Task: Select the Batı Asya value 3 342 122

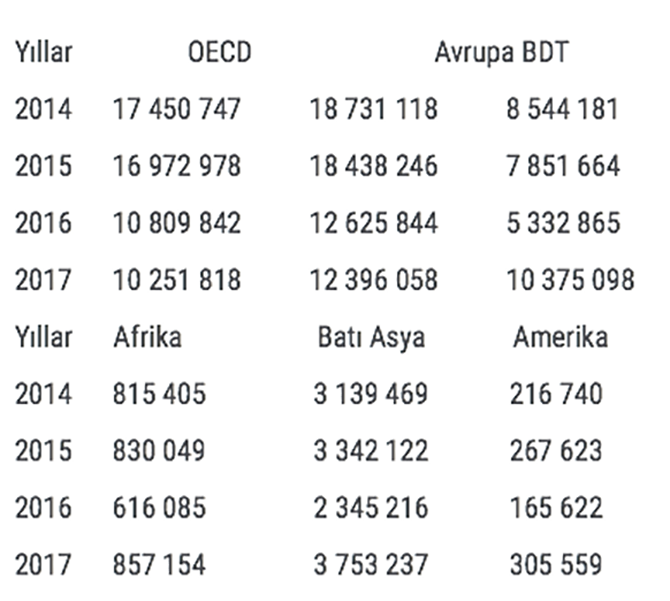Action: point(370,451)
